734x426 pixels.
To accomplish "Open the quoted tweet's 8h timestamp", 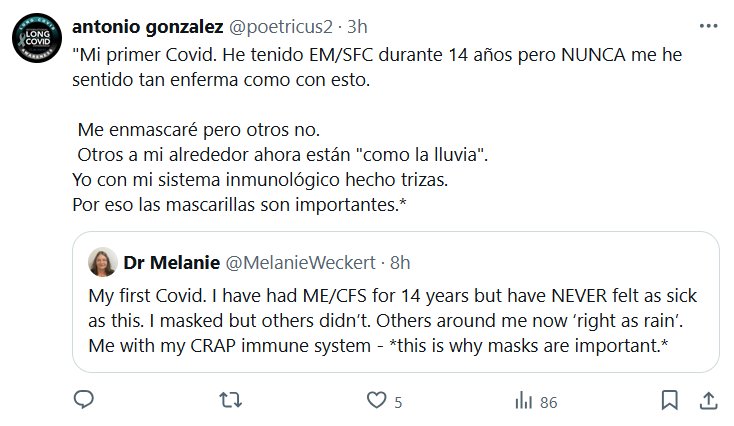I will (399, 262).
